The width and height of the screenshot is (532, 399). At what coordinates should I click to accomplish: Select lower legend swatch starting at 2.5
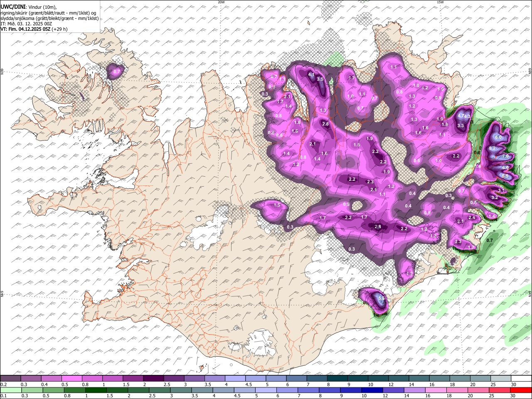click(x=160, y=390)
